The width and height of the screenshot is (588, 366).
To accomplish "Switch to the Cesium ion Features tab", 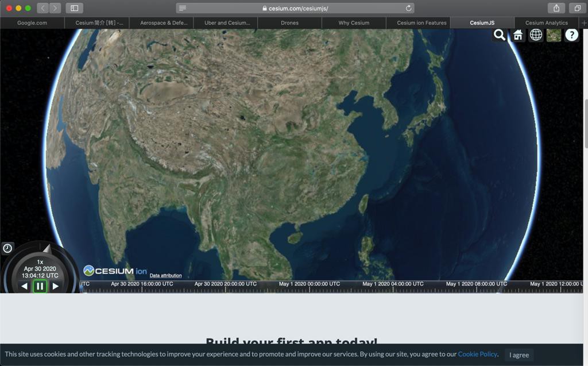I will (418, 23).
